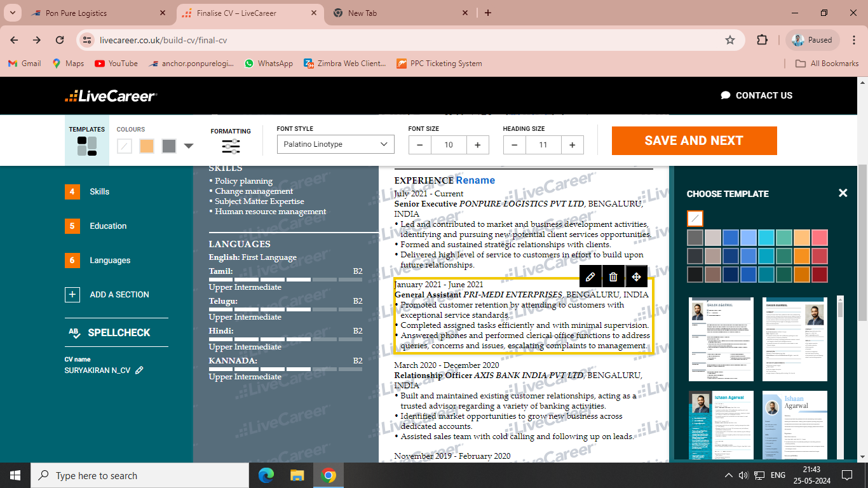Open the Font Style dropdown

(x=336, y=144)
